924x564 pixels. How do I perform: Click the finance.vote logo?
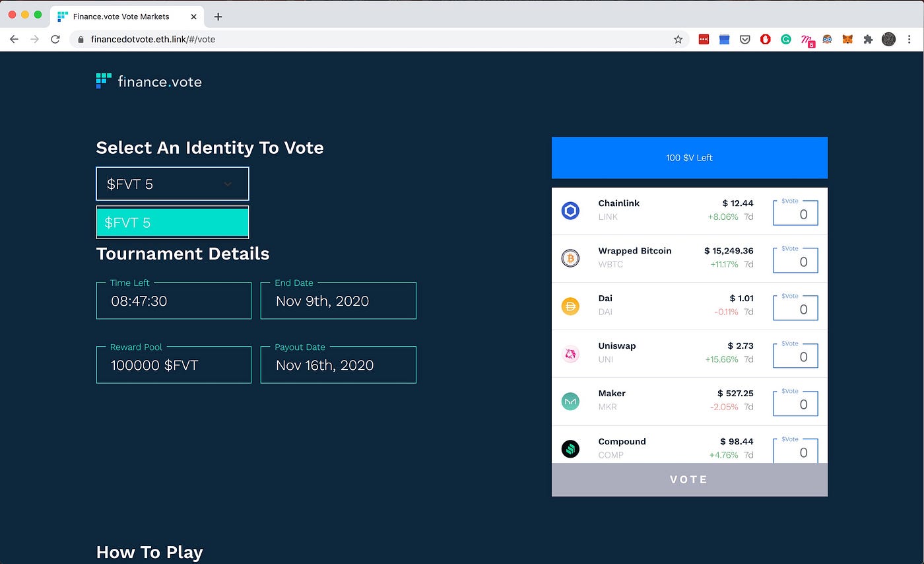point(149,81)
